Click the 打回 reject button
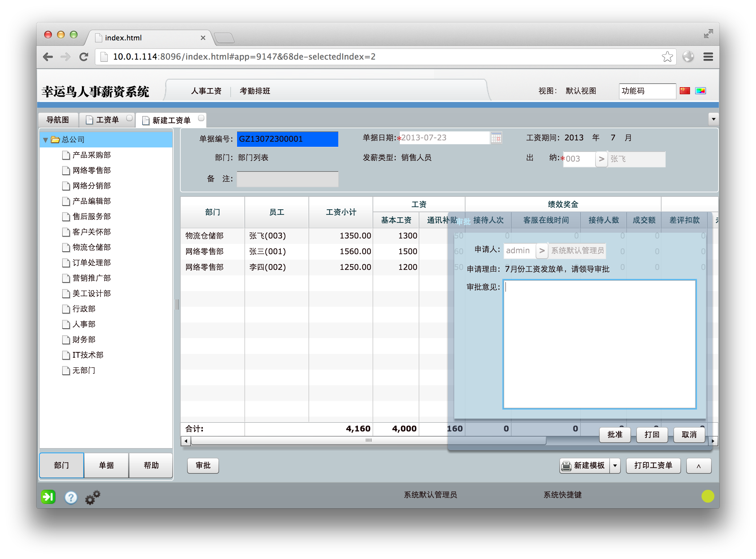This screenshot has width=756, height=559. pos(652,435)
